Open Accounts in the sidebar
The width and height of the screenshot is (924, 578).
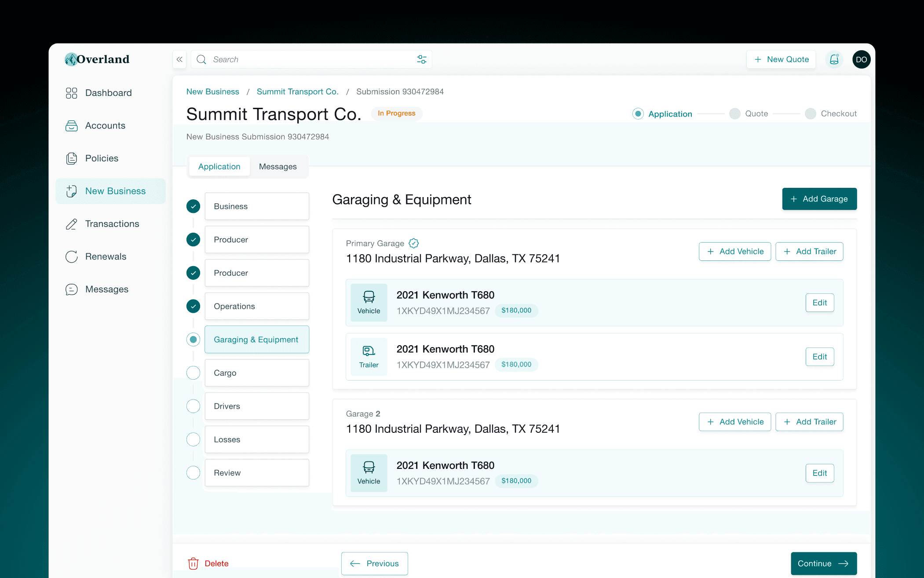105,126
